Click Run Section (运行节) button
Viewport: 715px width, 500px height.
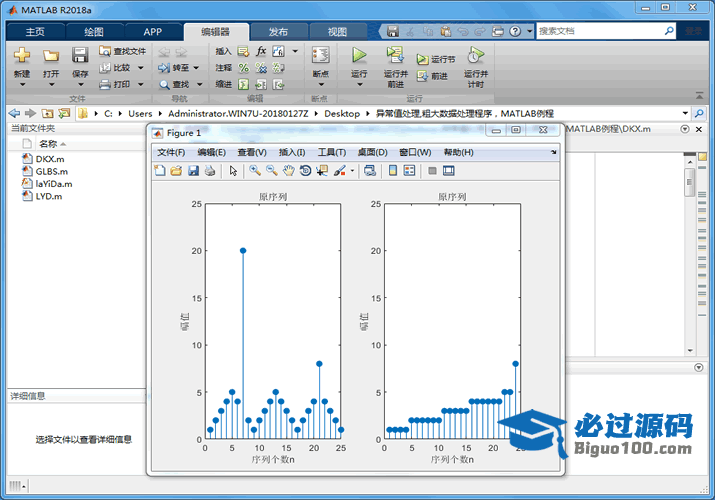[435, 59]
